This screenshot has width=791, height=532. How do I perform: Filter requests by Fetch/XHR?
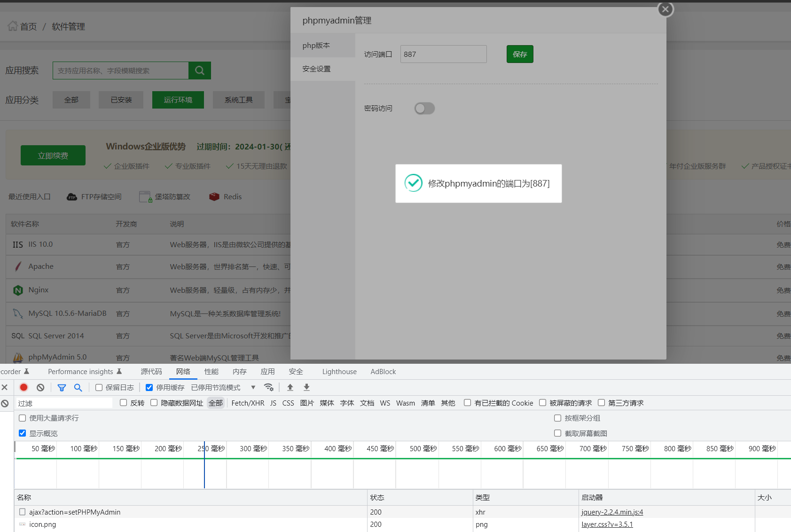point(248,403)
